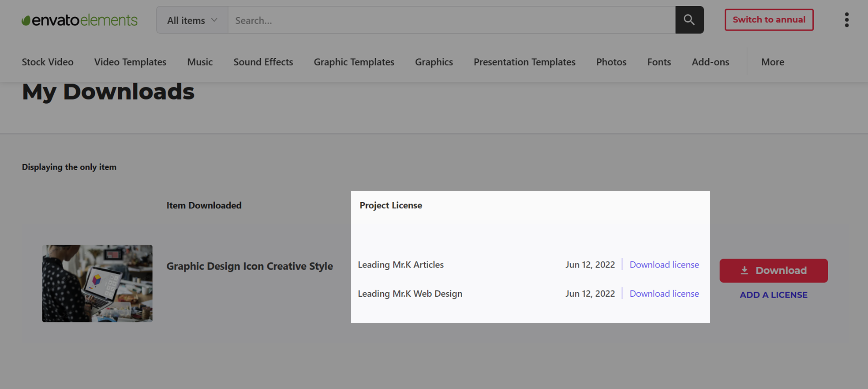Click the Envato Elements logo
The image size is (868, 389).
point(80,20)
